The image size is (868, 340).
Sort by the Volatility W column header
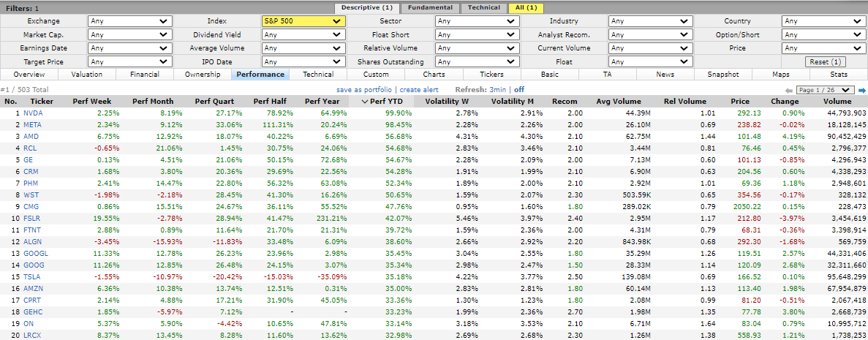[x=446, y=102]
